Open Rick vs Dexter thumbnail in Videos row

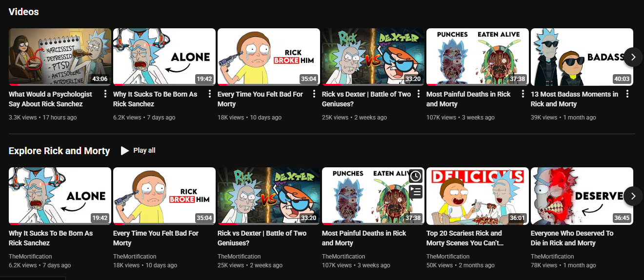click(x=373, y=57)
